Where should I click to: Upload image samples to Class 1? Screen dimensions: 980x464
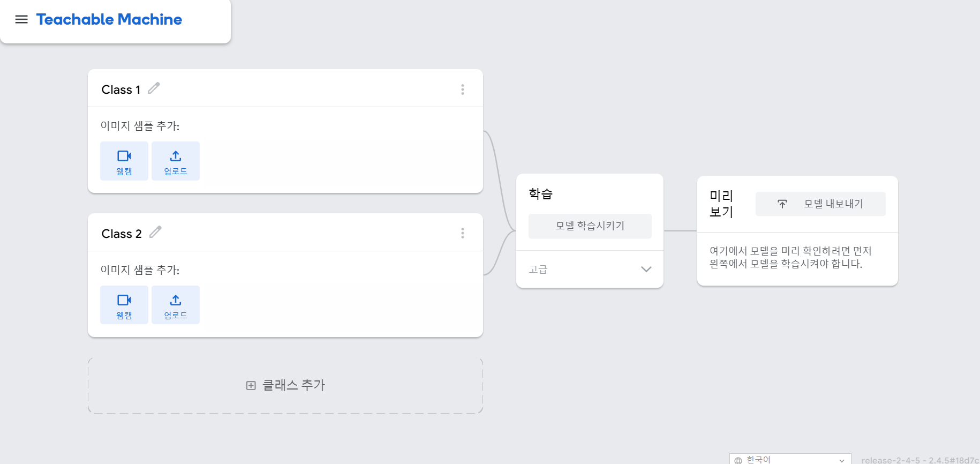pos(176,161)
